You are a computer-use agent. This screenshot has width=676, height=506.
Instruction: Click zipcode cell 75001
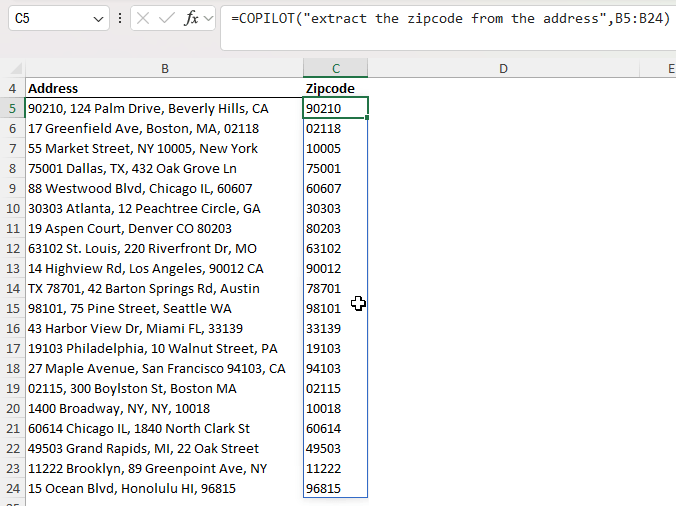point(335,169)
